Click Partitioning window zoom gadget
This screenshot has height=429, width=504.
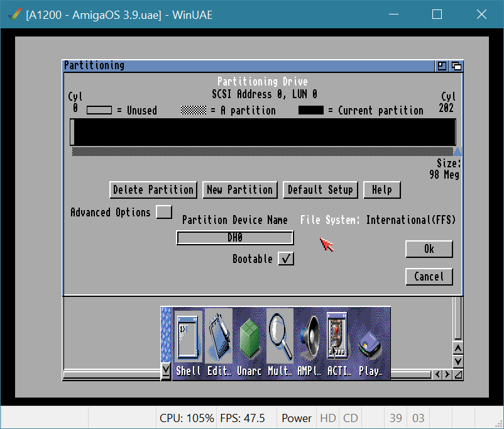pos(442,66)
